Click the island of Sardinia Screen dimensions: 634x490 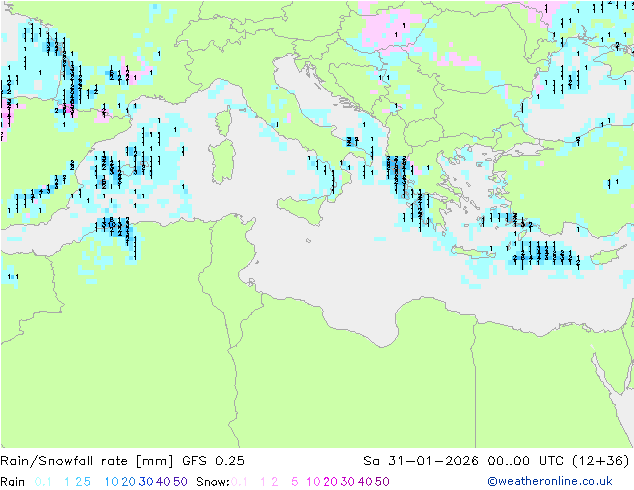point(222,161)
